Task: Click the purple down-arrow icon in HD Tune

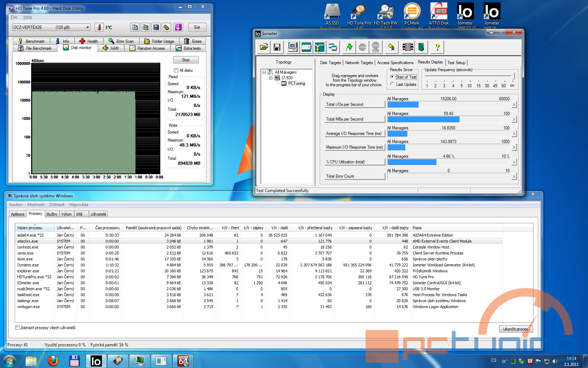Action: (178, 27)
